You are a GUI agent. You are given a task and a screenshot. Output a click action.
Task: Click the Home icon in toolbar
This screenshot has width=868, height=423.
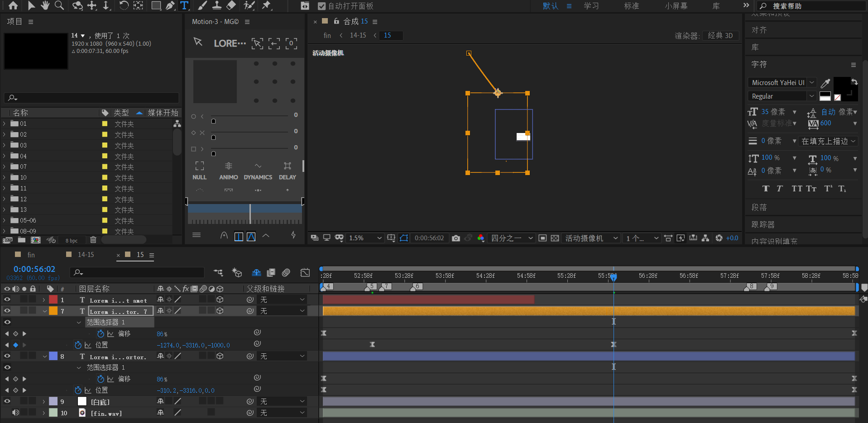click(13, 5)
